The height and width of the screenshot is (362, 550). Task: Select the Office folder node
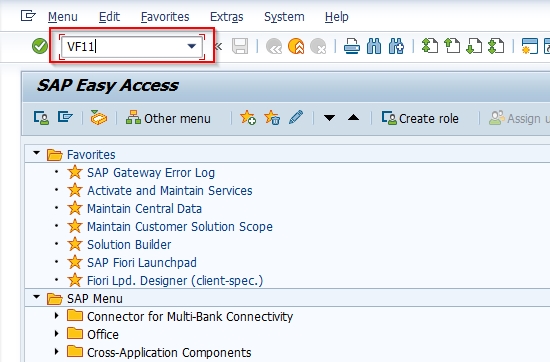tap(103, 335)
